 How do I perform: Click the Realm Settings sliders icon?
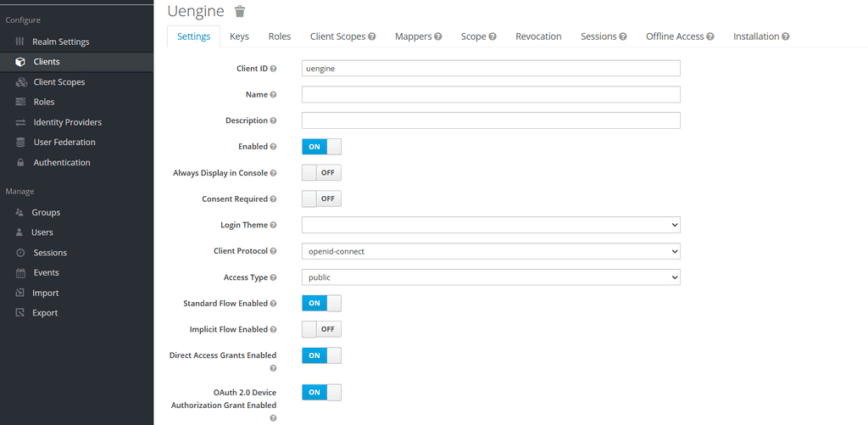click(19, 42)
